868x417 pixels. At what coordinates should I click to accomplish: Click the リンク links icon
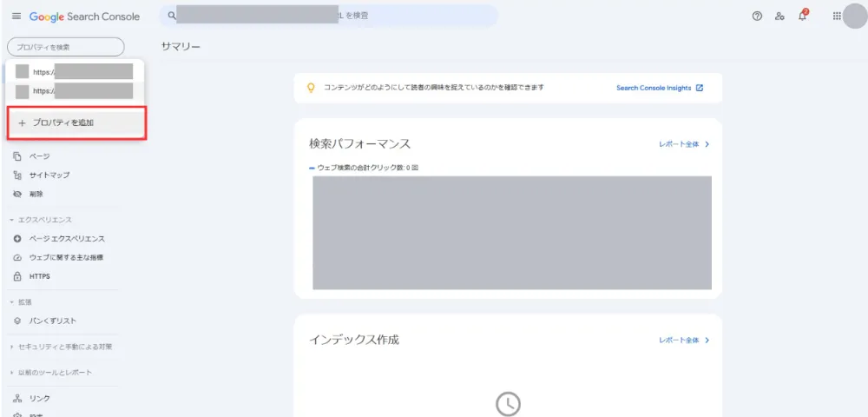click(x=17, y=398)
